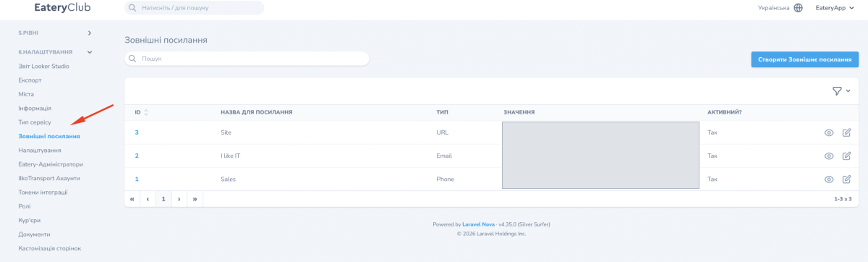
Task: Click the URL type cell
Action: pyautogui.click(x=443, y=132)
